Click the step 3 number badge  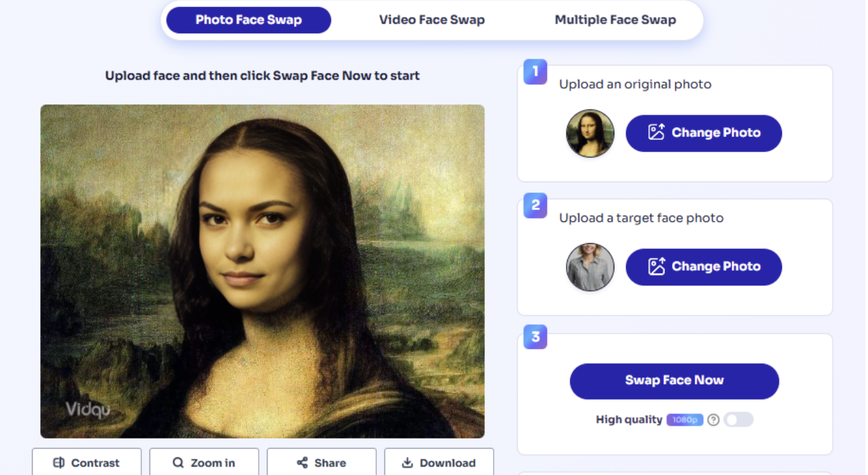tap(535, 337)
